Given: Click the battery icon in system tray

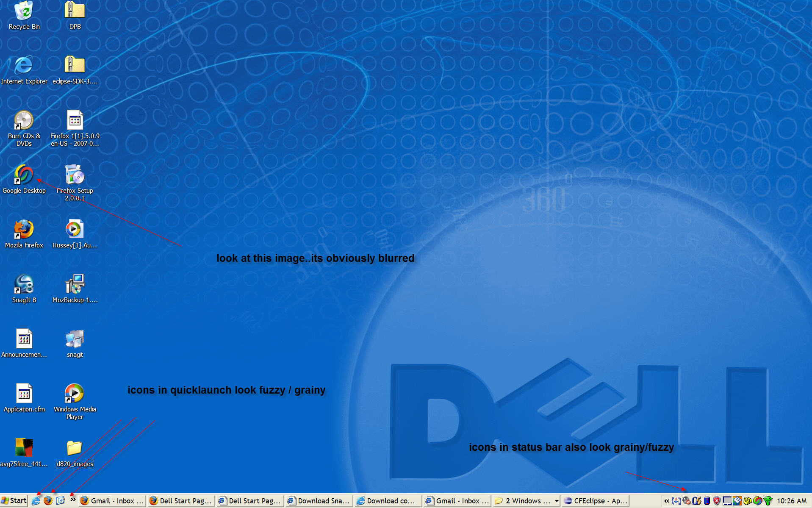Looking at the screenshot, I should click(x=707, y=501).
